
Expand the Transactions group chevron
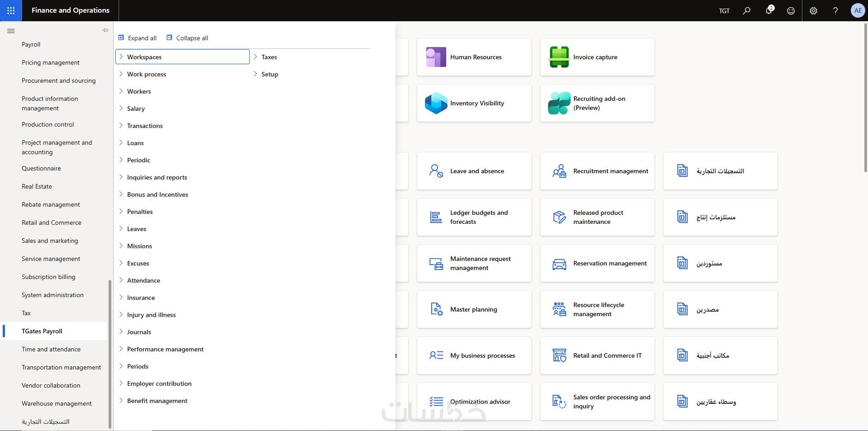[x=121, y=125]
